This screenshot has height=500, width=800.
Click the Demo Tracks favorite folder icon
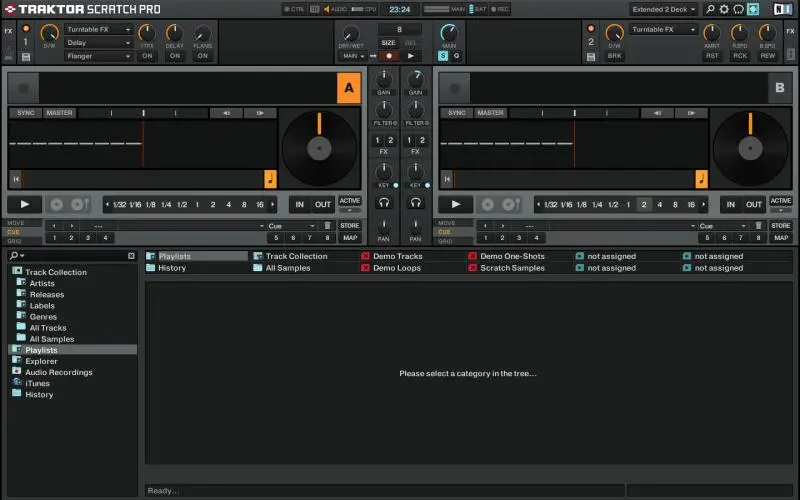[366, 256]
